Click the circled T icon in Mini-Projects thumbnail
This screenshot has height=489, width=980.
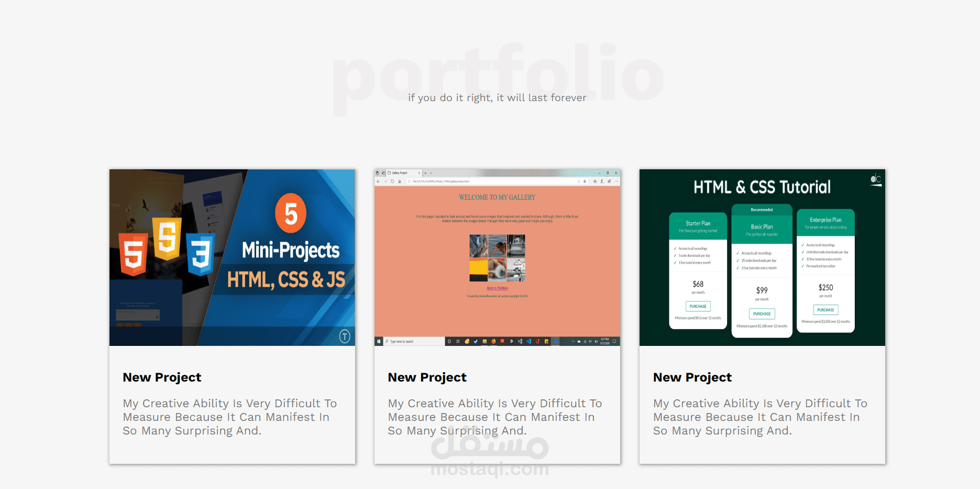(x=345, y=336)
